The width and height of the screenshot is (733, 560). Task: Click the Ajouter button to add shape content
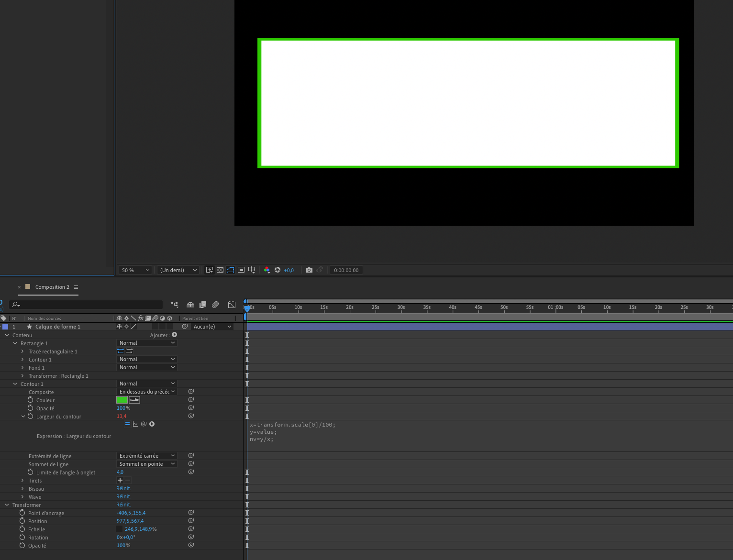click(174, 335)
